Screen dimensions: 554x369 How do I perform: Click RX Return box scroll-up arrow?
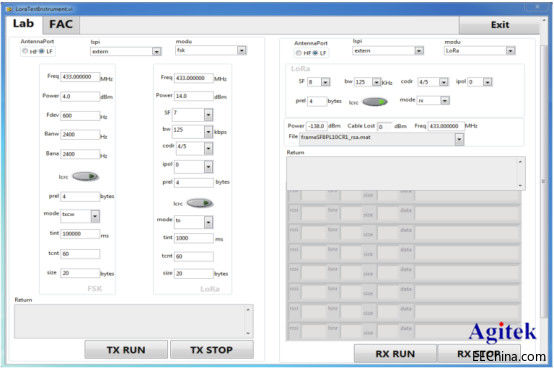coord(520,162)
